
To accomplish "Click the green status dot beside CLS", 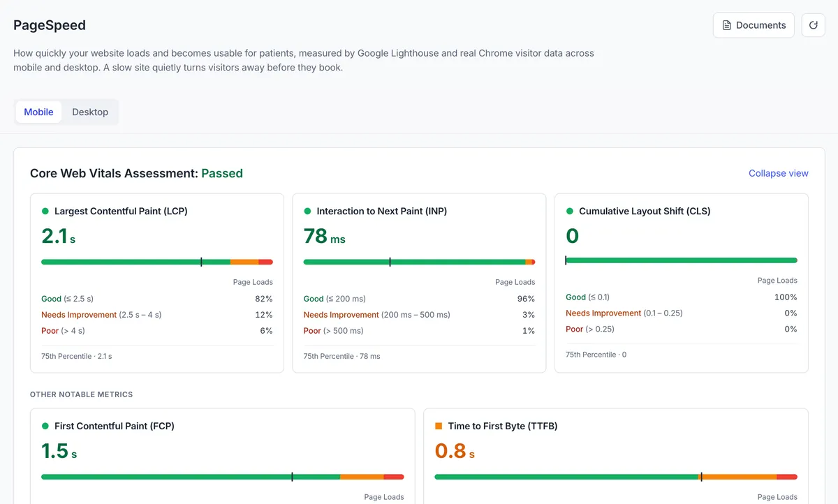I will (570, 211).
